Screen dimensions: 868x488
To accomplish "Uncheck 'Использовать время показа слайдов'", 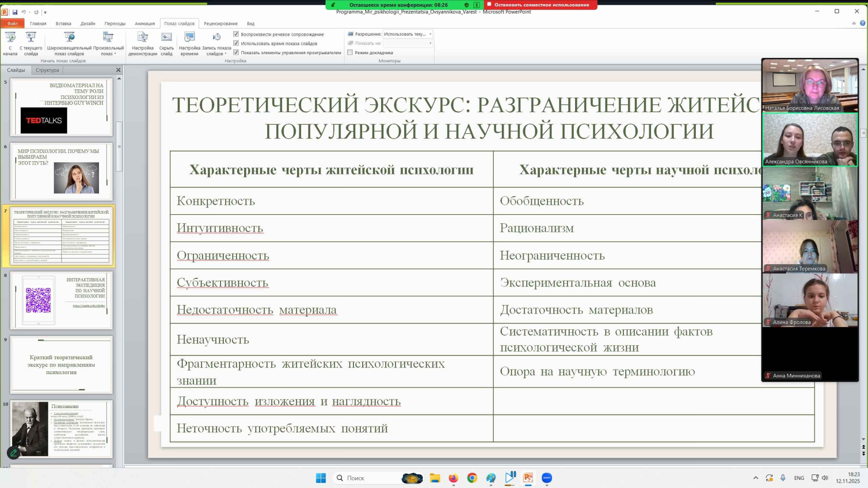I will [236, 43].
